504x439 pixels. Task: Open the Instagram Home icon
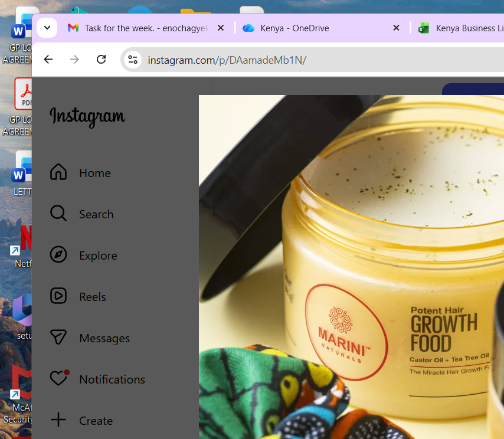click(x=58, y=172)
